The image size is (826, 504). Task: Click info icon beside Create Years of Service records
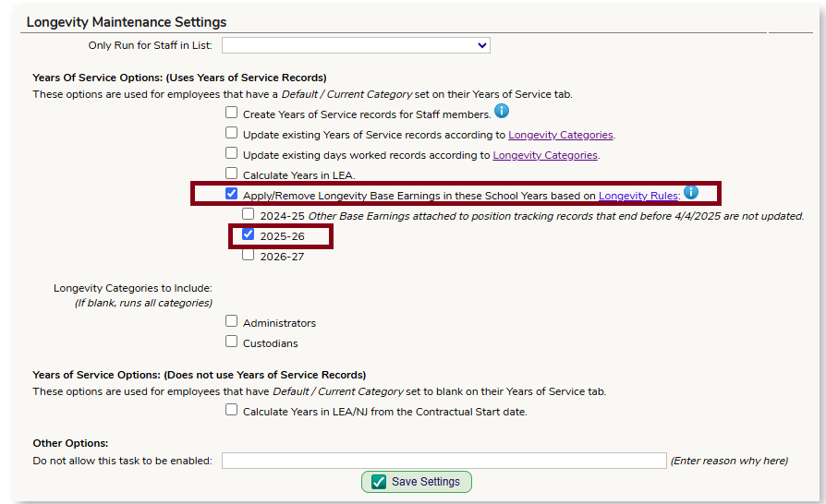pyautogui.click(x=502, y=111)
